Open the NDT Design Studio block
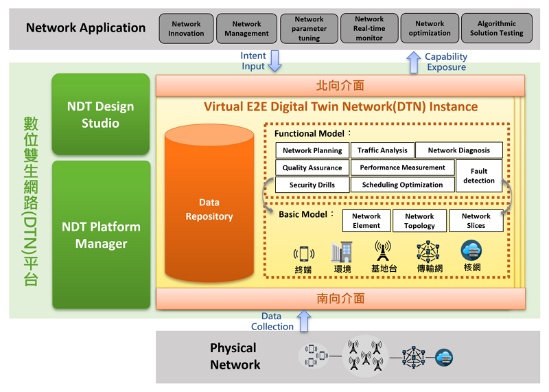Screen dimensions: 549x392 click(x=101, y=115)
